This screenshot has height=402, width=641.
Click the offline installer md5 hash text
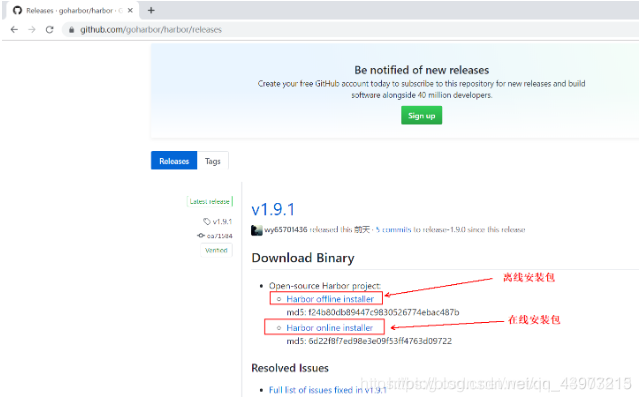click(x=373, y=312)
